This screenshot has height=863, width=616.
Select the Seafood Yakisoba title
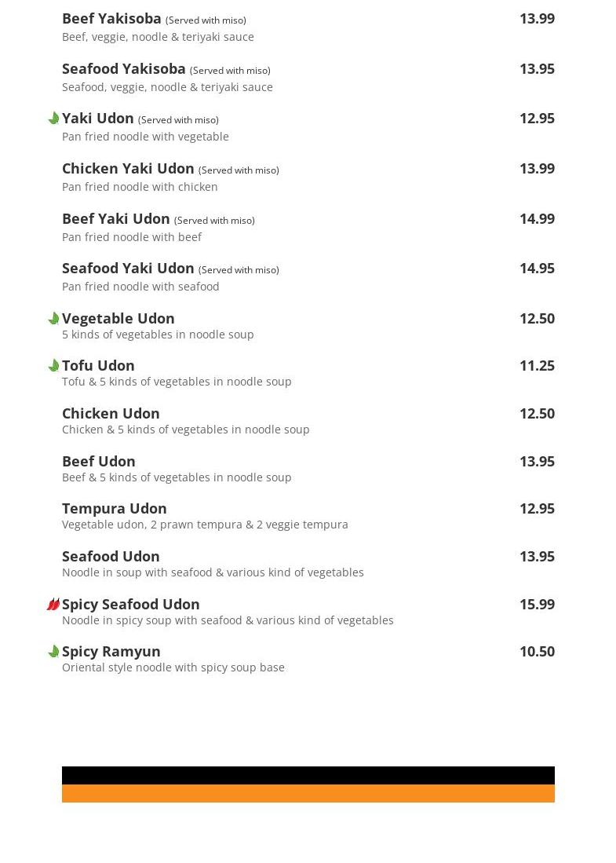pos(124,69)
